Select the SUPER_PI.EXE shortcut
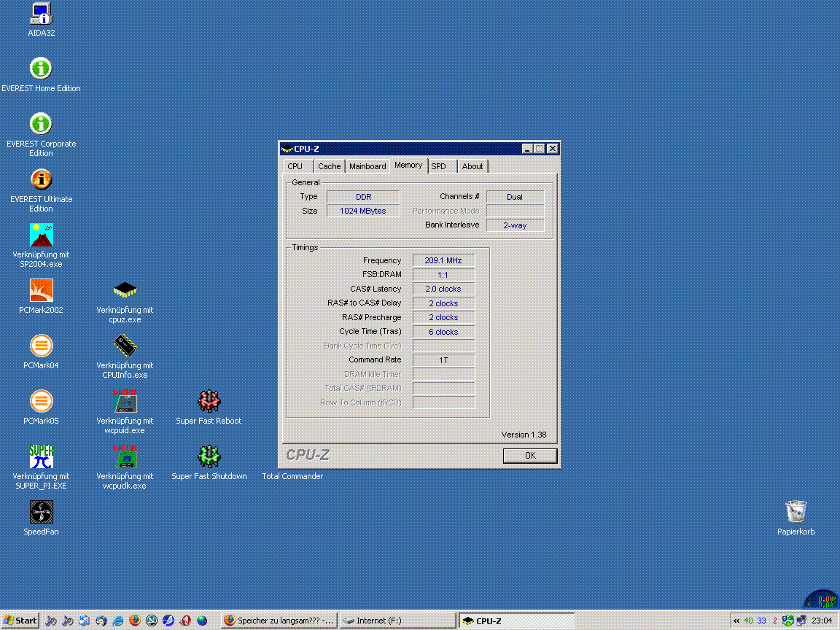 [x=42, y=467]
